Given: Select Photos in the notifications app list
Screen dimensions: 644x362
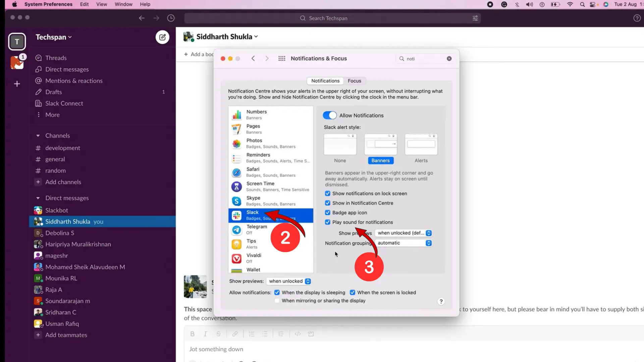Looking at the screenshot, I should [271, 143].
